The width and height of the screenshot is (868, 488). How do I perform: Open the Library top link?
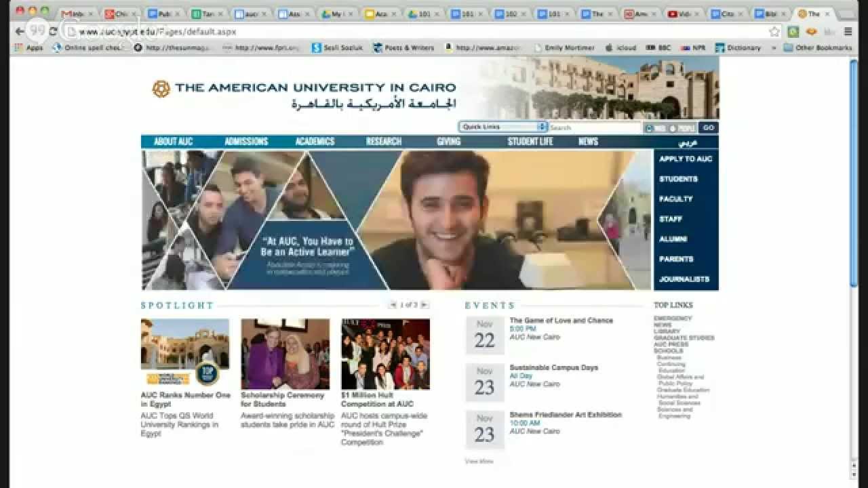point(667,331)
